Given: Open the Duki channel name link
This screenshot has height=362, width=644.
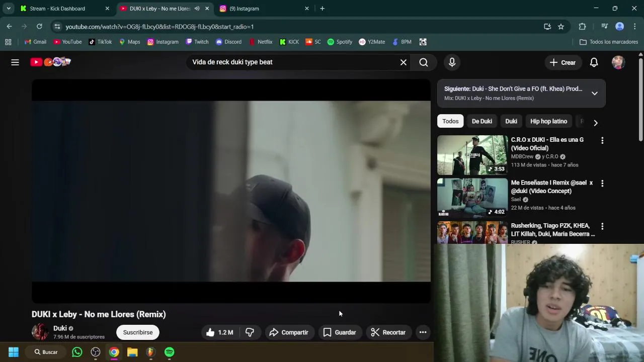Looking at the screenshot, I should tap(60, 328).
